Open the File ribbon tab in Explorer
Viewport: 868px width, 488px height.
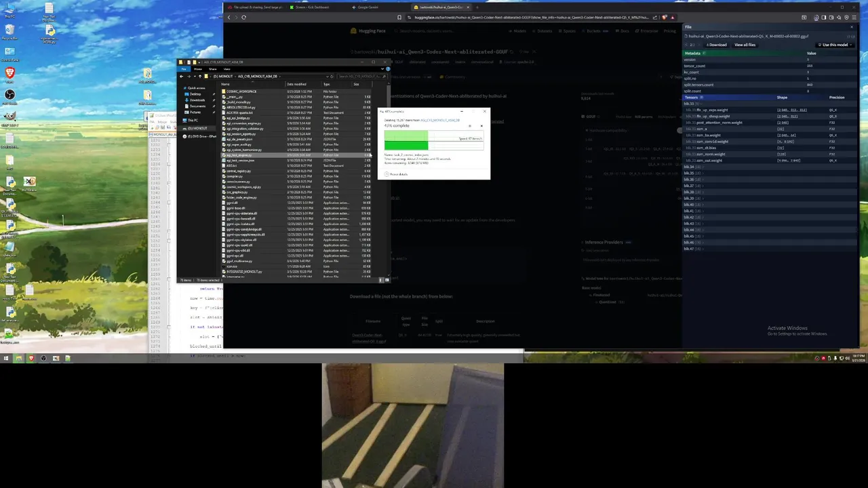pyautogui.click(x=184, y=69)
